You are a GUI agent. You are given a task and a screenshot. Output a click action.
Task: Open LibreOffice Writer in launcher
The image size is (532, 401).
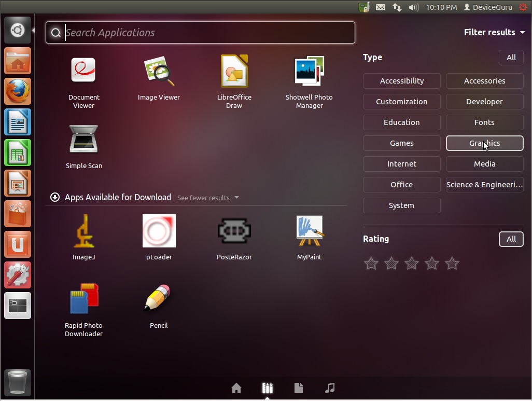pyautogui.click(x=18, y=122)
